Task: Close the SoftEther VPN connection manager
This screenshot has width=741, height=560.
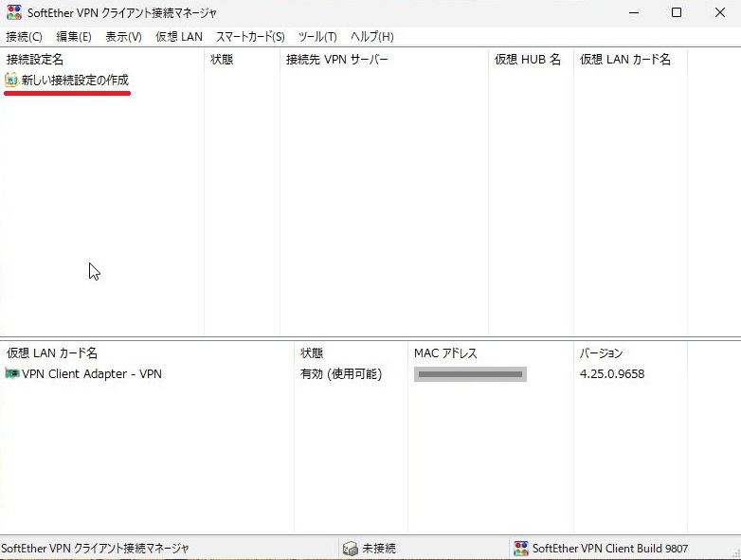Action: coord(720,12)
